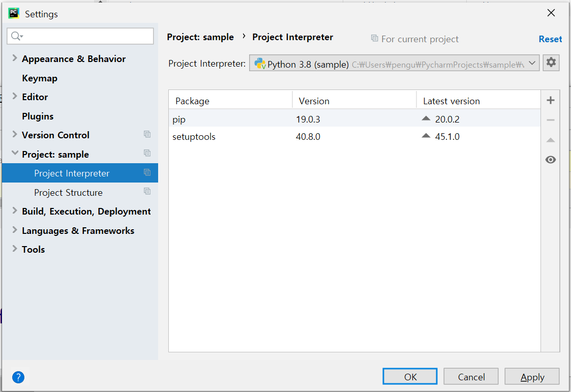
Task: Click per-project icon next to Version Control
Action: coord(147,134)
